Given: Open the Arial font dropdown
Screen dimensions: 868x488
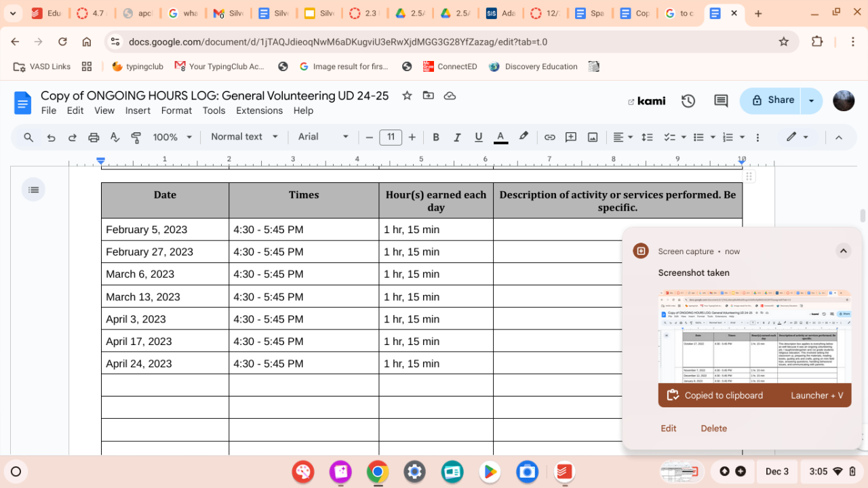Looking at the screenshot, I should tap(323, 137).
